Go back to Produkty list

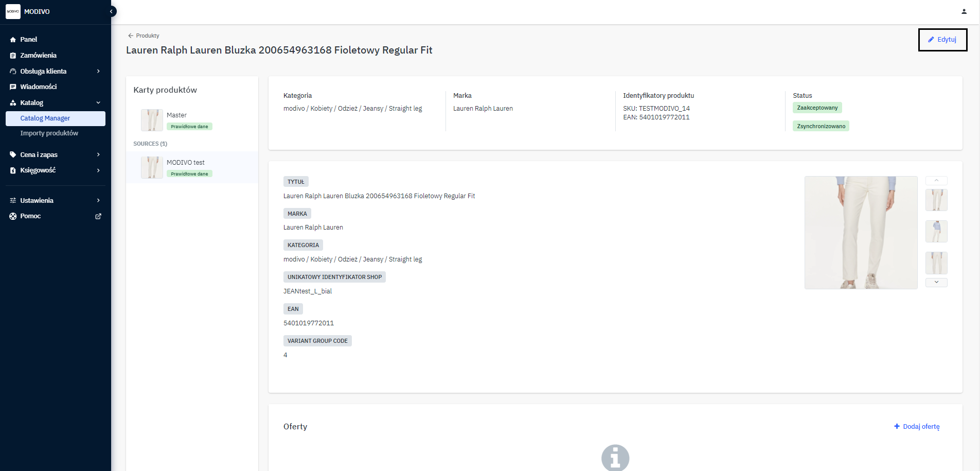(144, 36)
